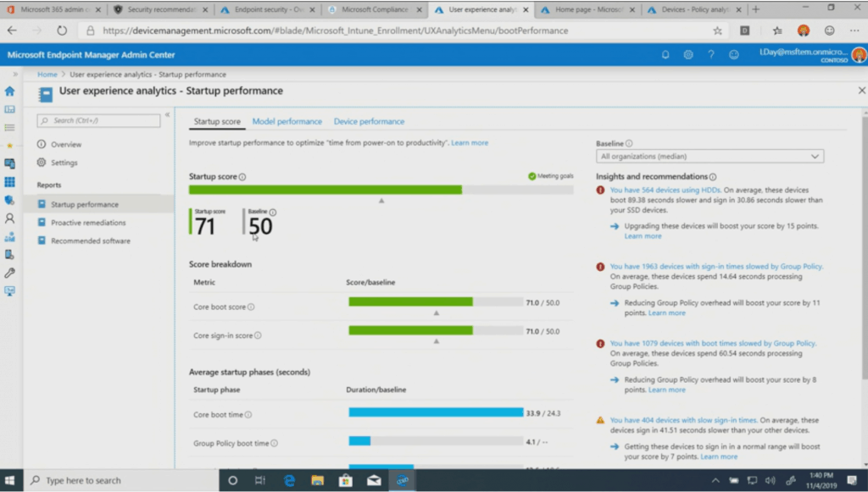Open the All services list icon in the left rail
This screenshot has width=868, height=492.
tap(9, 128)
